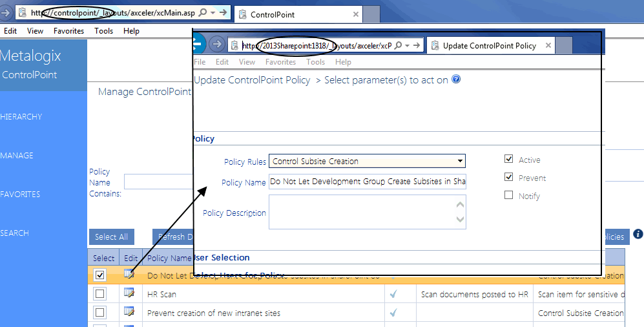Click the HR Scan policy name
This screenshot has height=327, width=644.
click(x=162, y=294)
